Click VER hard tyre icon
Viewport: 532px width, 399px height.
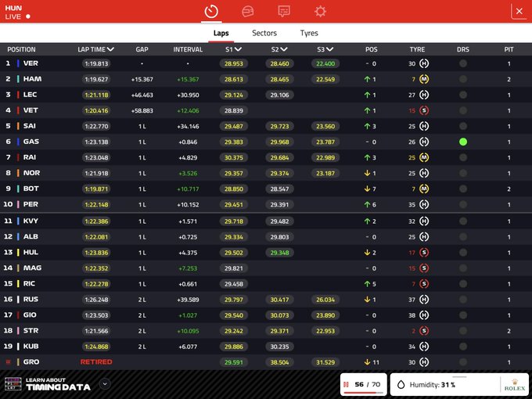tap(424, 63)
